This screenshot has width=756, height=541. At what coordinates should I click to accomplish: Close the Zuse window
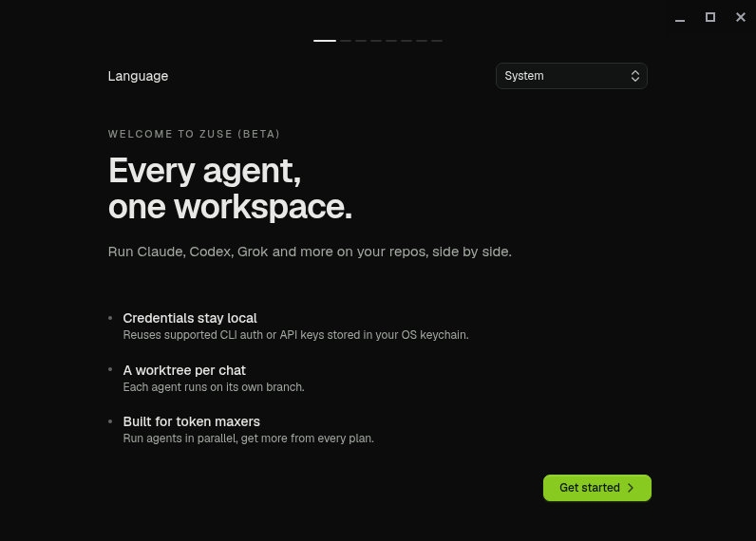pos(741,17)
